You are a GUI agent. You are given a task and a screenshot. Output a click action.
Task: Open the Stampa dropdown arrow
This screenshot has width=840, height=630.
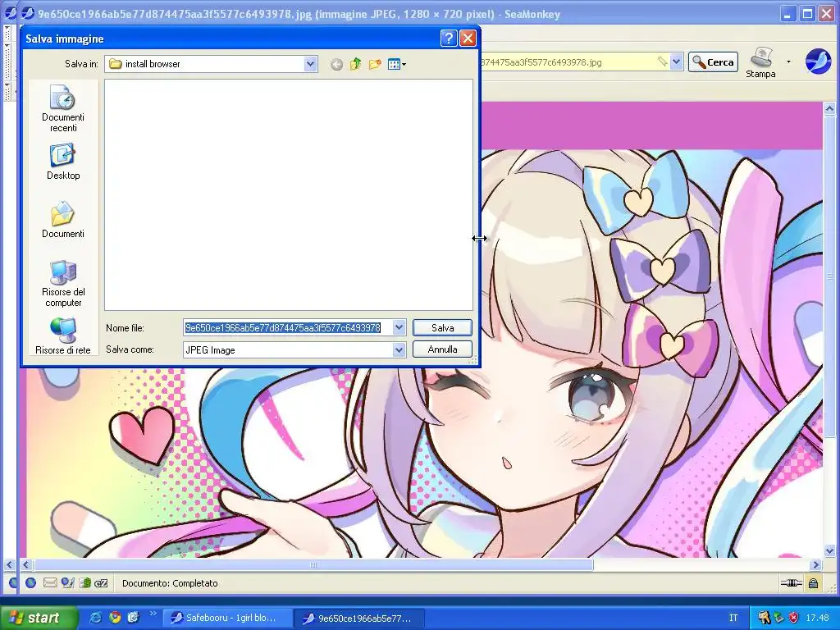click(x=788, y=62)
